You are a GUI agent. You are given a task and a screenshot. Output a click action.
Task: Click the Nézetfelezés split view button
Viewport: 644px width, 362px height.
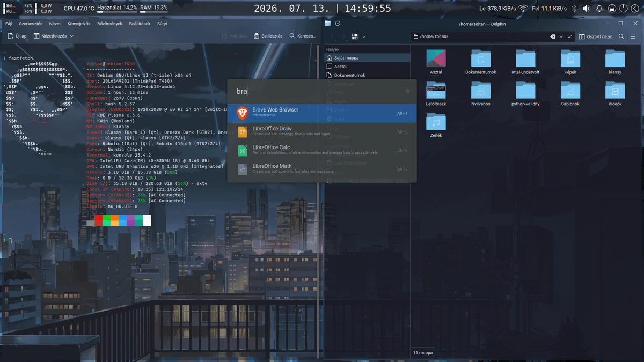(x=50, y=36)
